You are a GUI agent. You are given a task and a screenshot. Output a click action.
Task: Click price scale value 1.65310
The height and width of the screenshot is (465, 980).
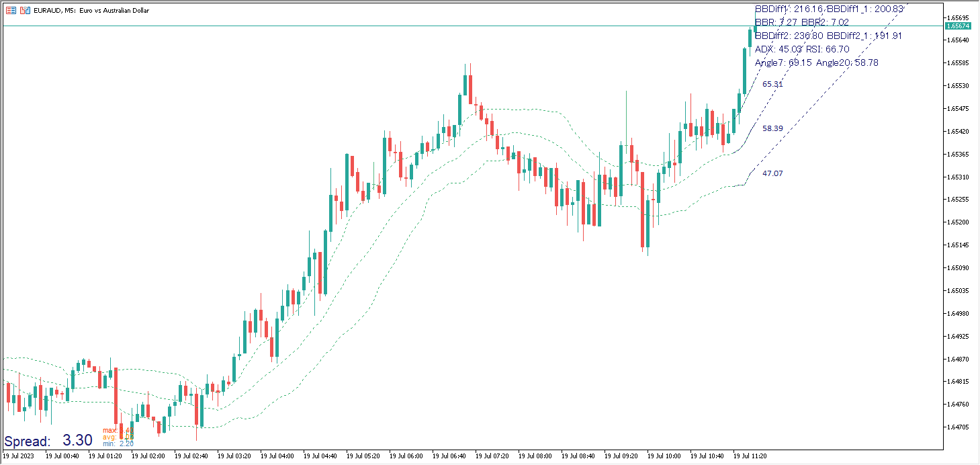click(958, 177)
